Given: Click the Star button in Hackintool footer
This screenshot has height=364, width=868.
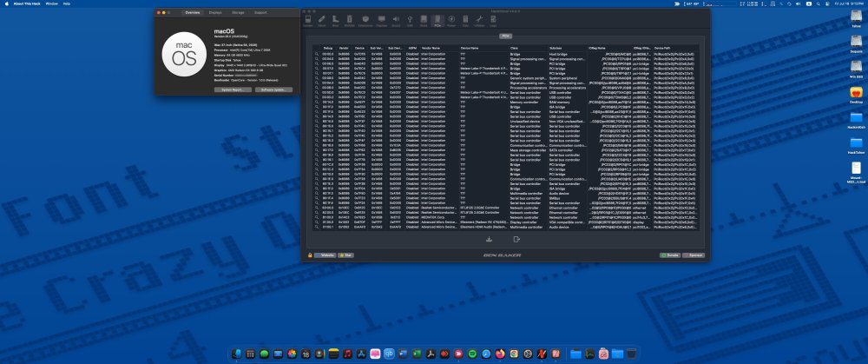Looking at the screenshot, I should click(346, 255).
